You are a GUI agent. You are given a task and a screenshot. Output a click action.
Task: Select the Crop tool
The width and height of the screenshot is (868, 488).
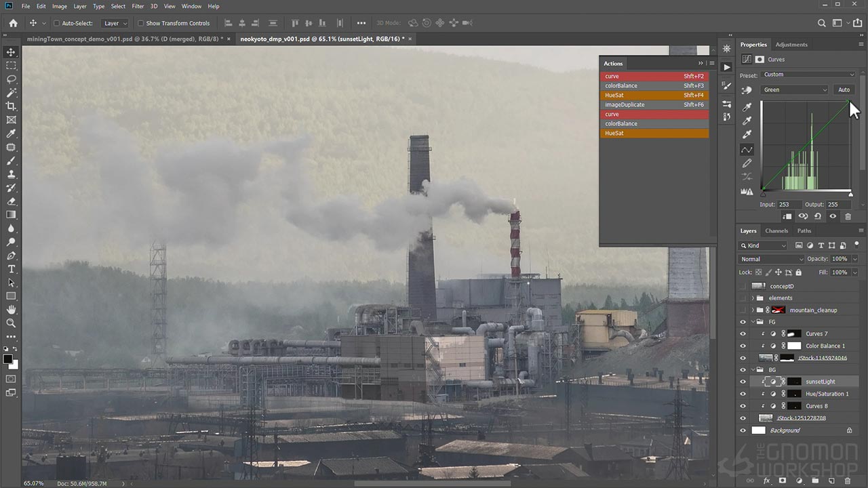pyautogui.click(x=11, y=106)
